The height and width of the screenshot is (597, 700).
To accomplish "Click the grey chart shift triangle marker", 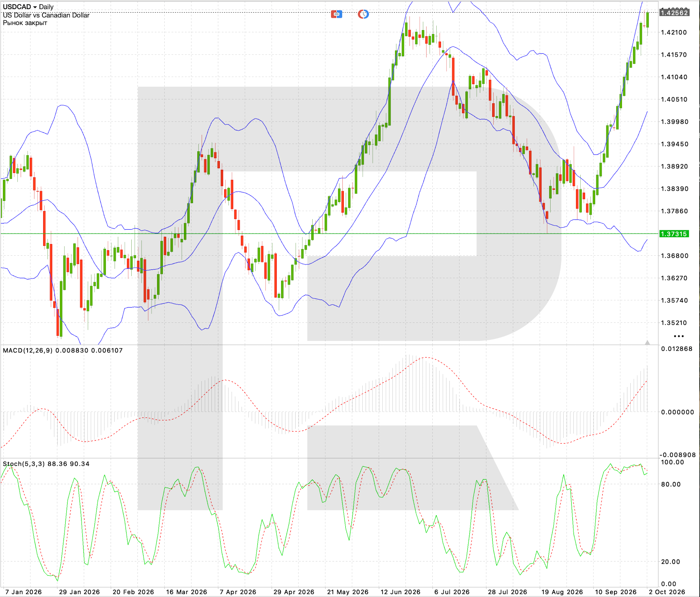I will coord(647,342).
